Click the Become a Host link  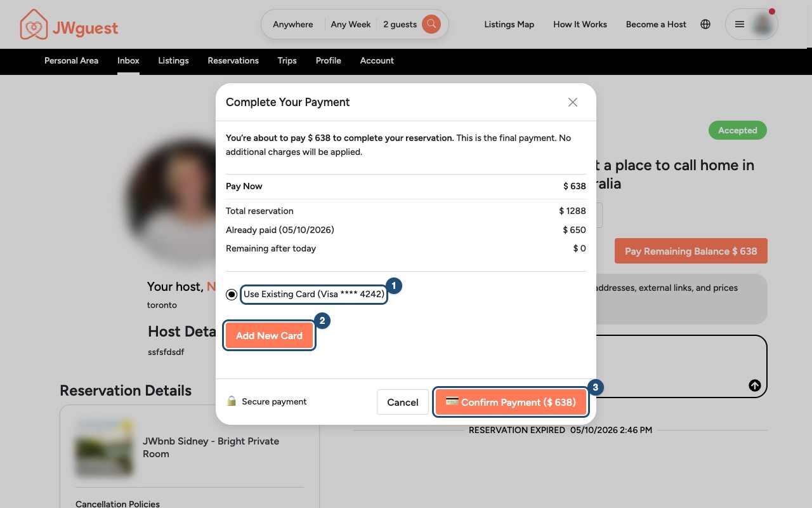pos(656,24)
